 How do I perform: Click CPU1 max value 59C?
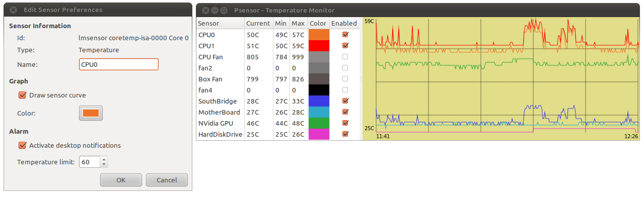tap(298, 46)
